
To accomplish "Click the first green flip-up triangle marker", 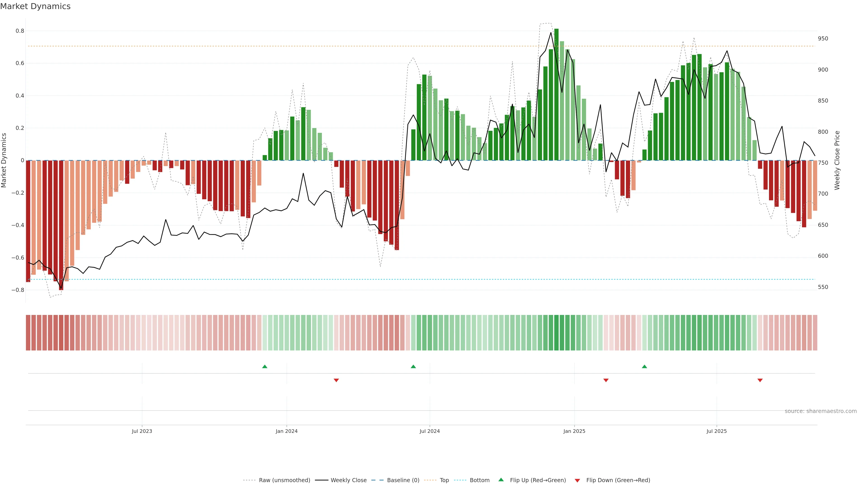I will [264, 366].
